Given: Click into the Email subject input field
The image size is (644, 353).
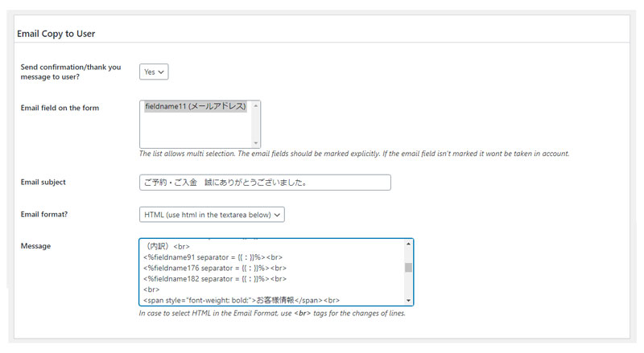Looking at the screenshot, I should click(x=265, y=183).
